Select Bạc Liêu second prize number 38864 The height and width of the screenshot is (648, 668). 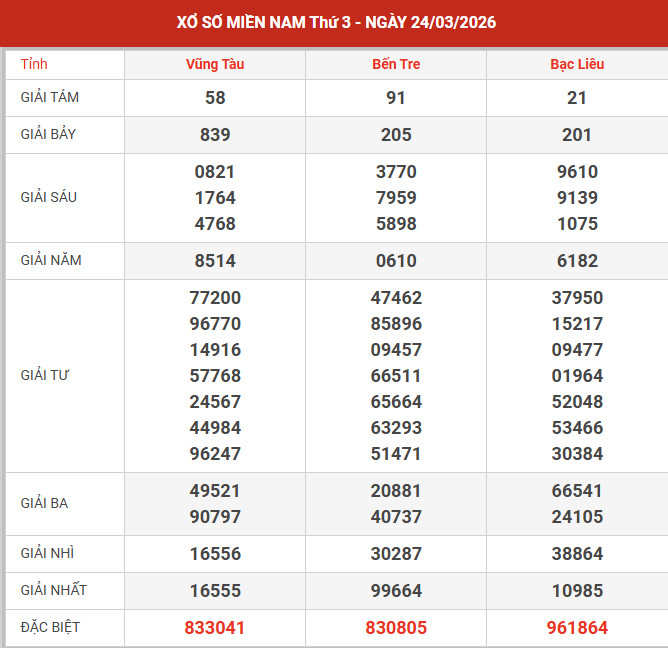(x=577, y=553)
